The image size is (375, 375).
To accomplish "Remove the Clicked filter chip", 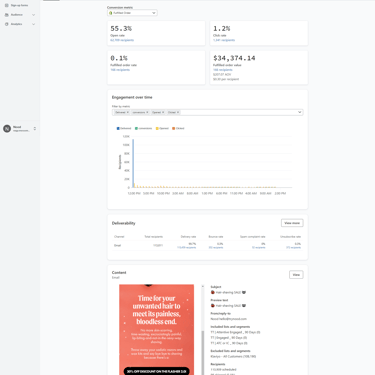I will click(178, 112).
